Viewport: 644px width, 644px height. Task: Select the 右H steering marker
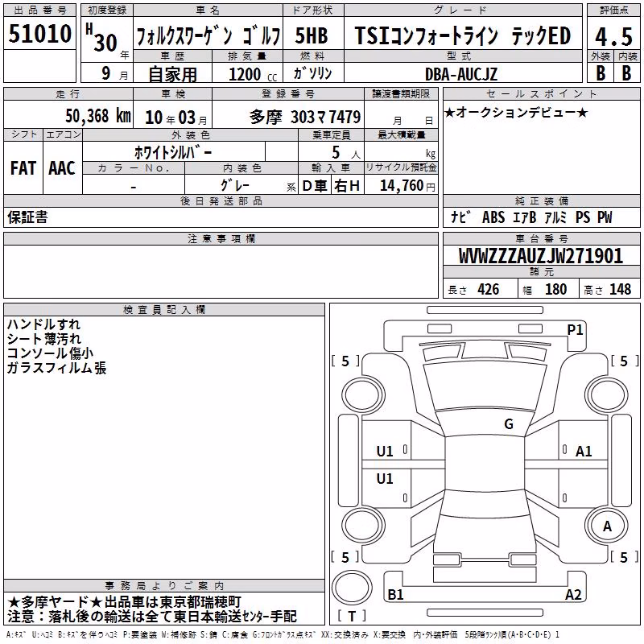coord(347,186)
